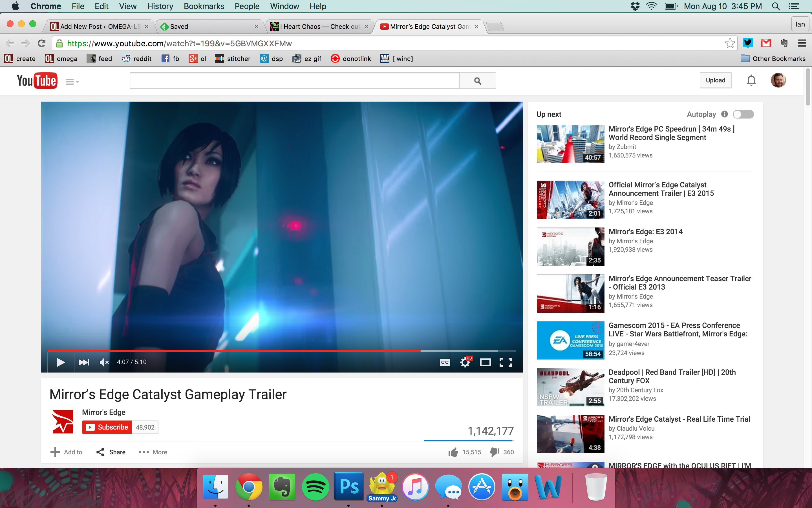Expand the Other Bookmarks folder
Image resolution: width=812 pixels, height=508 pixels.
[773, 58]
